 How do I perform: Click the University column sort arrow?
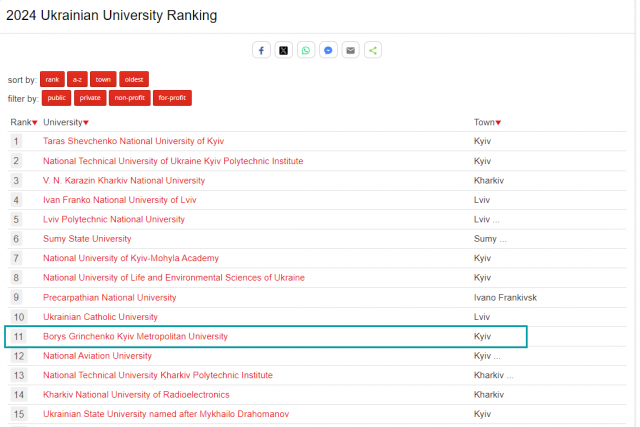pyautogui.click(x=86, y=123)
